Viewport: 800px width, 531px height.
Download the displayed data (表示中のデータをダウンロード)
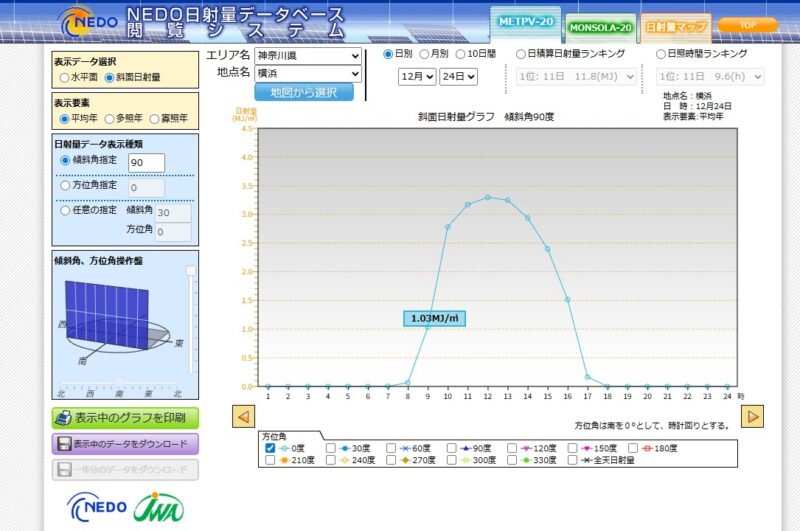click(x=125, y=444)
